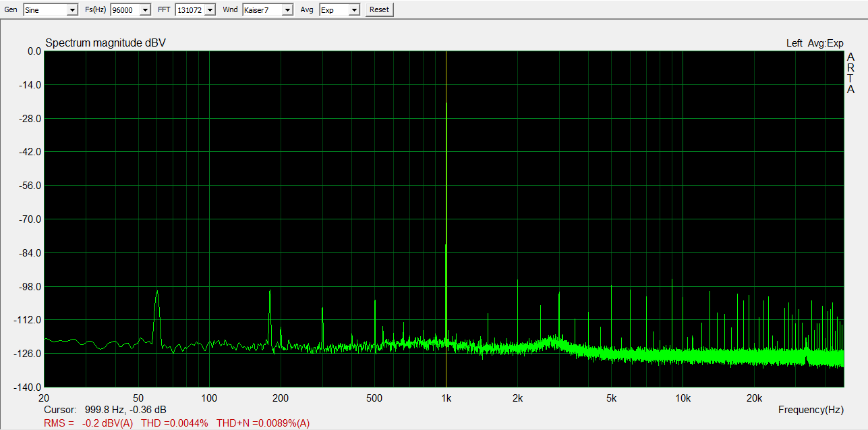Screen dimensions: 868x430
Task: Click the 20k frequency axis label
Action: pos(754,398)
